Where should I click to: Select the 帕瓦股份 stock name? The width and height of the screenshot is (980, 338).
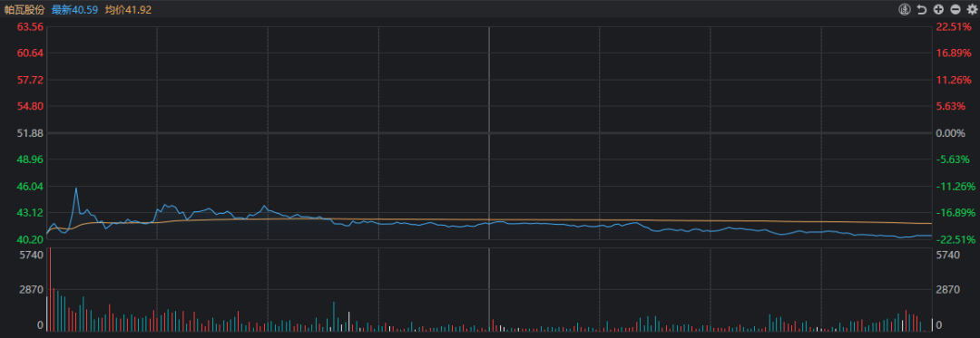(24, 10)
